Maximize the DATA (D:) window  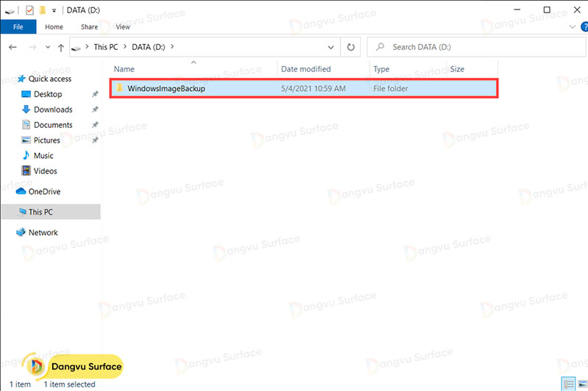click(547, 10)
